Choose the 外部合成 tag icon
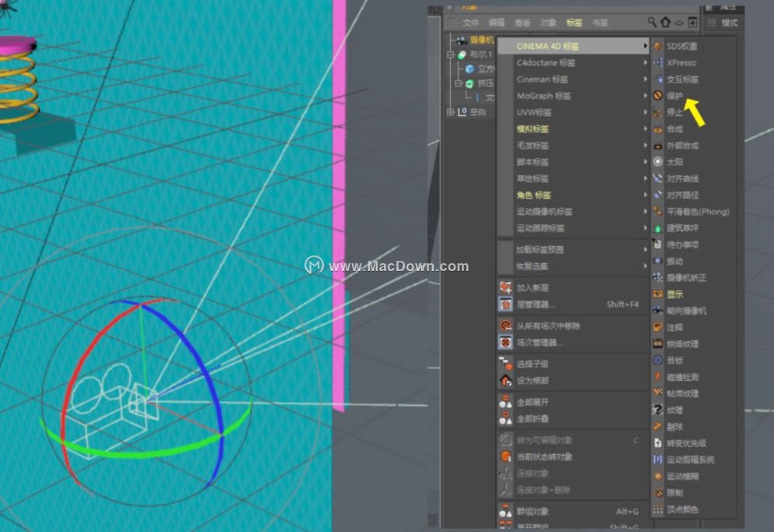Image resolution: width=774 pixels, height=532 pixels. tap(657, 145)
